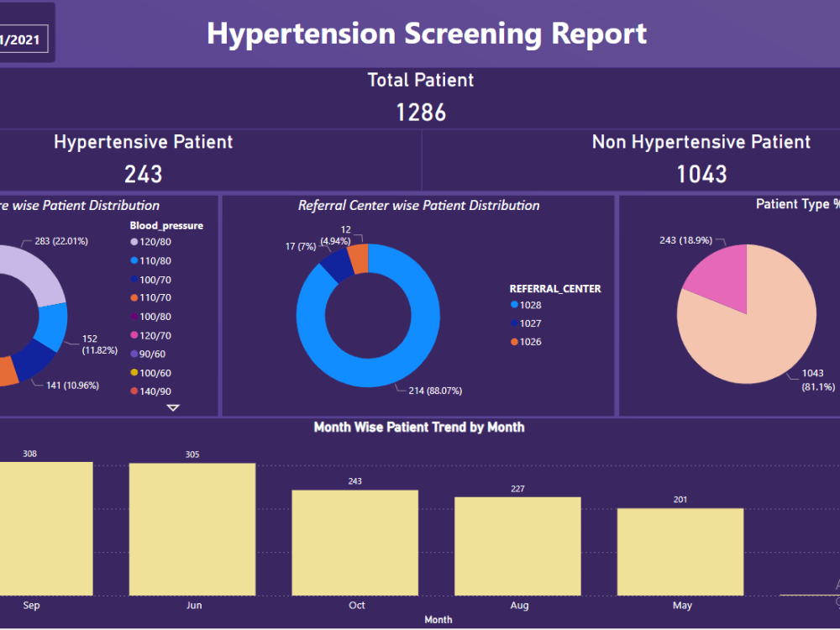
Task: Click the Blood_pressure legend heading
Action: 166,225
